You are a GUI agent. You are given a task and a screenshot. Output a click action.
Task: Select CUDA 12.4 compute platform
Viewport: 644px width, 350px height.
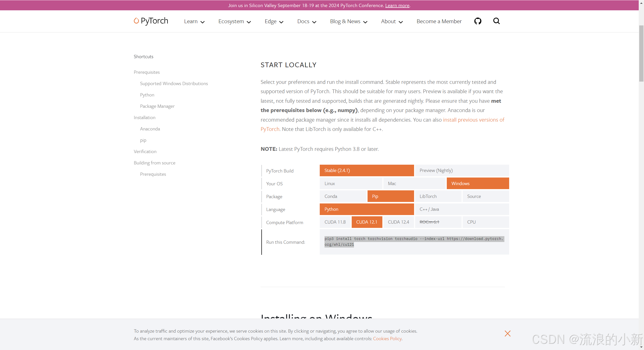(x=398, y=222)
